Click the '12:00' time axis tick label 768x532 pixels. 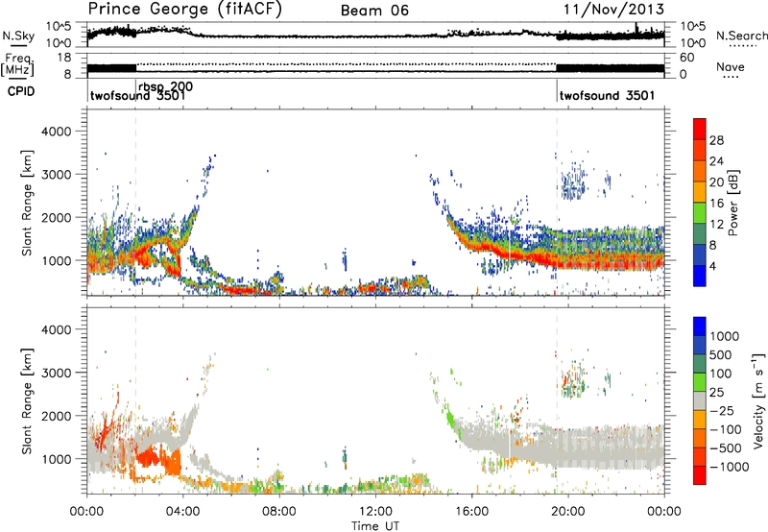[375, 512]
